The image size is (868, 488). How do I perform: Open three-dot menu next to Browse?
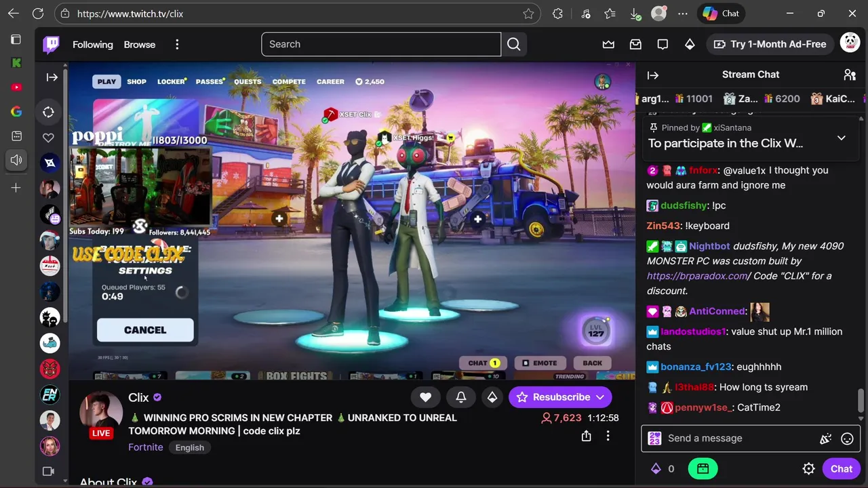click(x=177, y=45)
